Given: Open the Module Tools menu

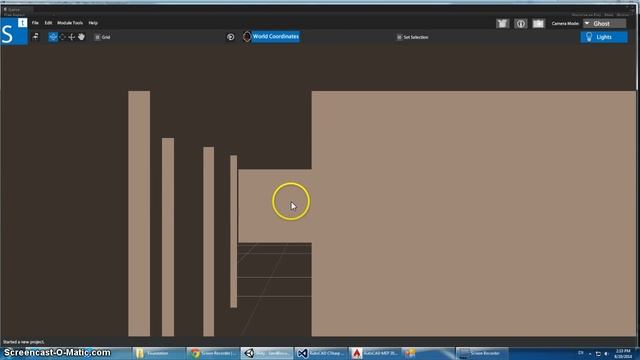Looking at the screenshot, I should coord(70,23).
